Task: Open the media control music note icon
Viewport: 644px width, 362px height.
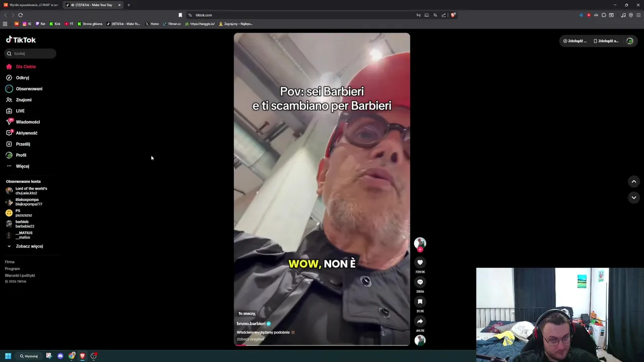Action: (x=623, y=15)
